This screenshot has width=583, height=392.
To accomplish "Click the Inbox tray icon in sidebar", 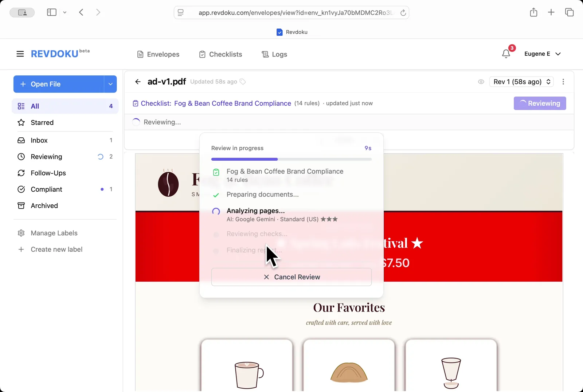I will (x=21, y=140).
